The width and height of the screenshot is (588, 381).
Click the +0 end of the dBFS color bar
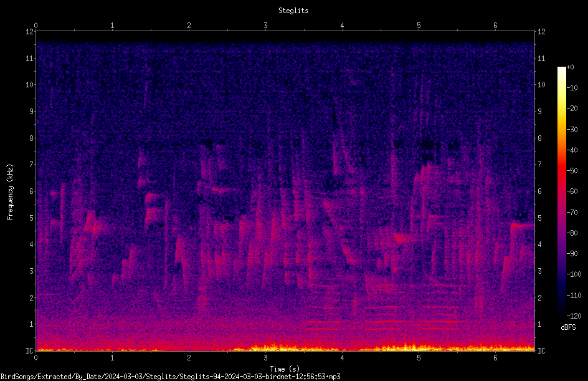point(562,68)
